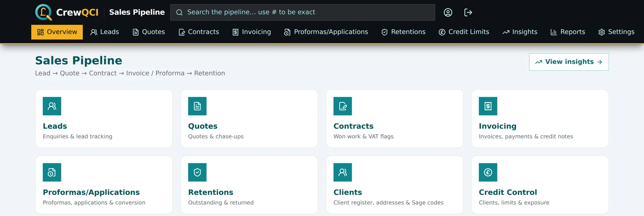This screenshot has width=644, height=216.
Task: Open the Settings nav tab
Action: coord(616,32)
